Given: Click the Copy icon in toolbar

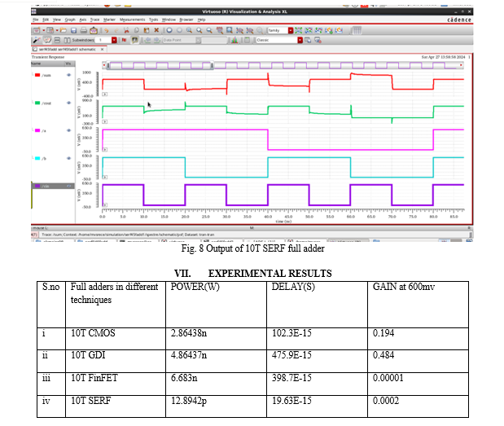Looking at the screenshot, I should pos(137,30).
